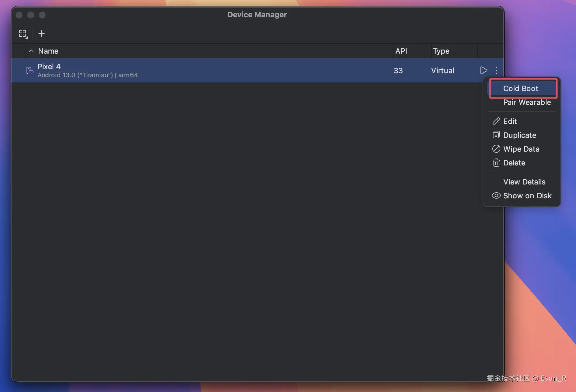Screen dimensions: 576x392
Task: Sort by the API column header
Action: [x=401, y=51]
